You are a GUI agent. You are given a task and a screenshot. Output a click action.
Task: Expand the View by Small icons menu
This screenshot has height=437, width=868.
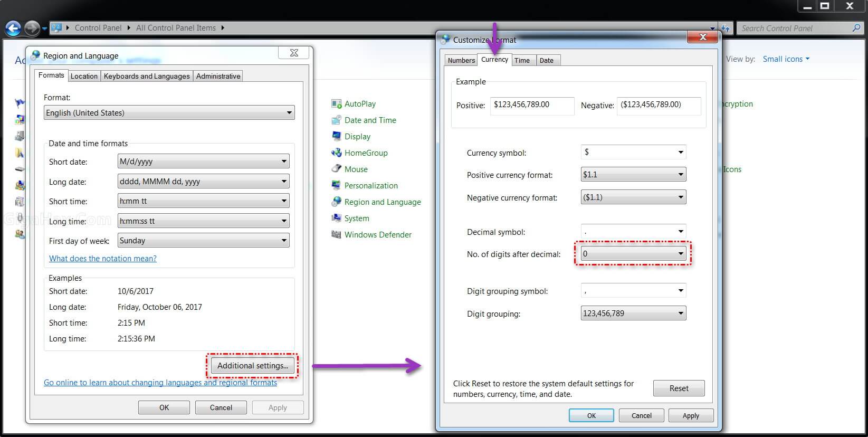[786, 59]
